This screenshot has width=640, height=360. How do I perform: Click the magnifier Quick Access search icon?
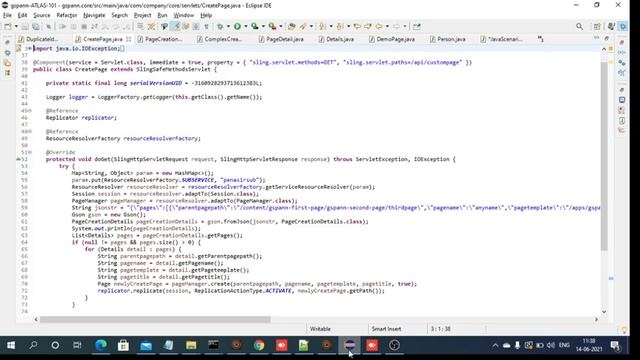pyautogui.click(x=580, y=27)
